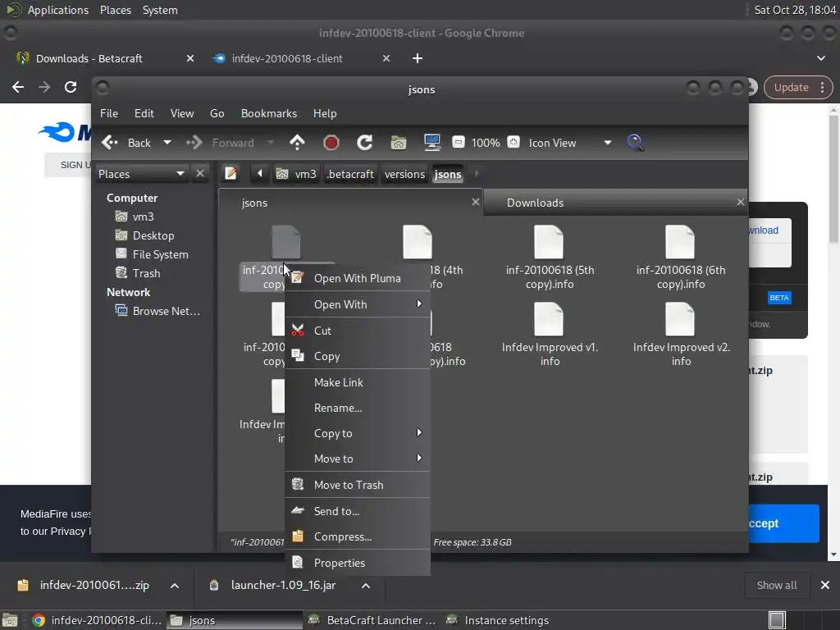Image resolution: width=840 pixels, height=630 pixels.
Task: Click the versions breadcrumb button
Action: coord(404,174)
